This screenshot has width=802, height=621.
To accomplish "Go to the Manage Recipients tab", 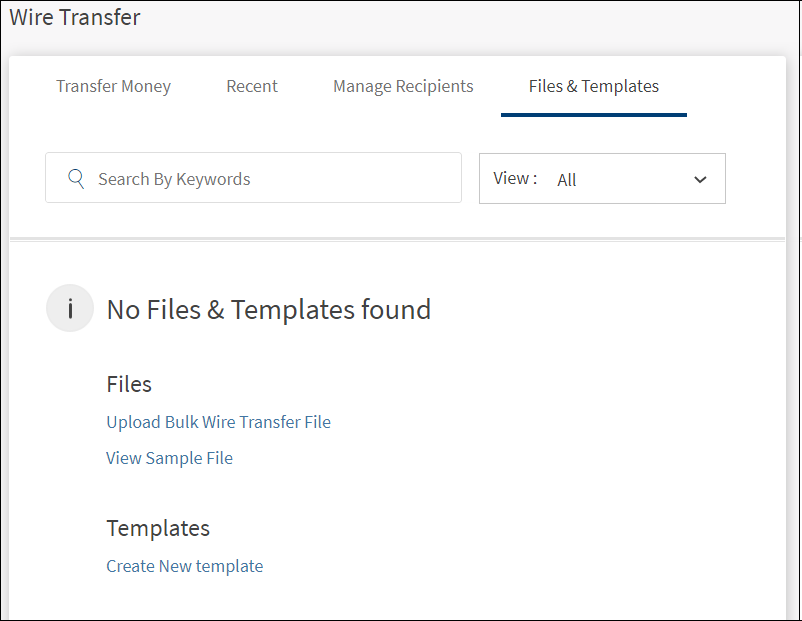I will coord(403,86).
